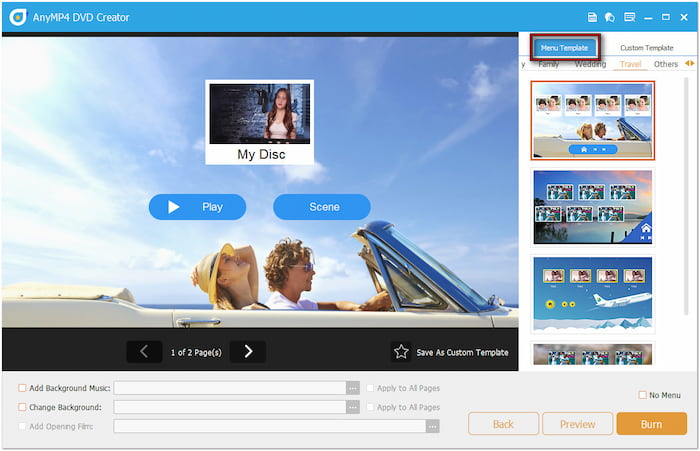Click the Preview button
Screen dimensions: 700x451
577,424
